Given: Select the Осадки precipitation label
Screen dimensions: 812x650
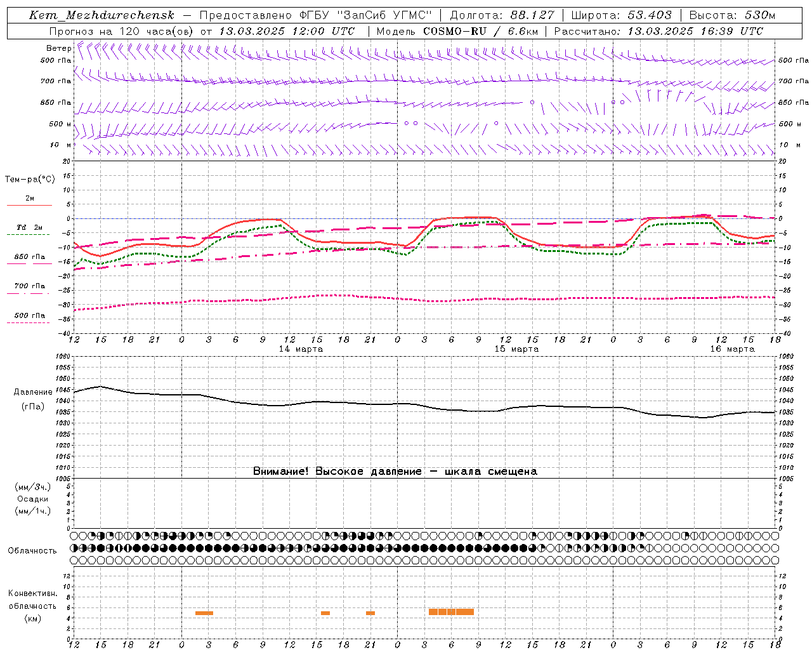Looking at the screenshot, I should (33, 499).
